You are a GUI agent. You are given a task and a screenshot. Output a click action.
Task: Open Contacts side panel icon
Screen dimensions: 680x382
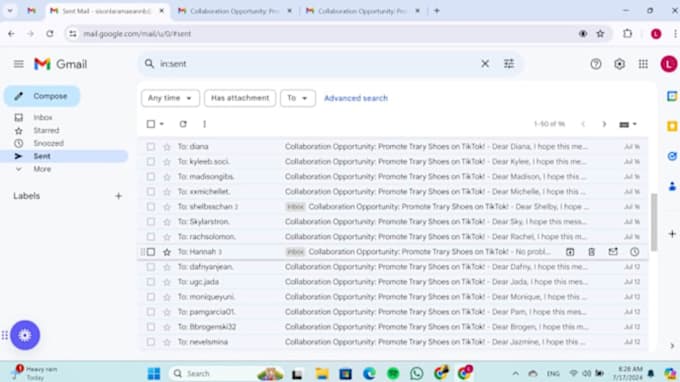pos(672,186)
